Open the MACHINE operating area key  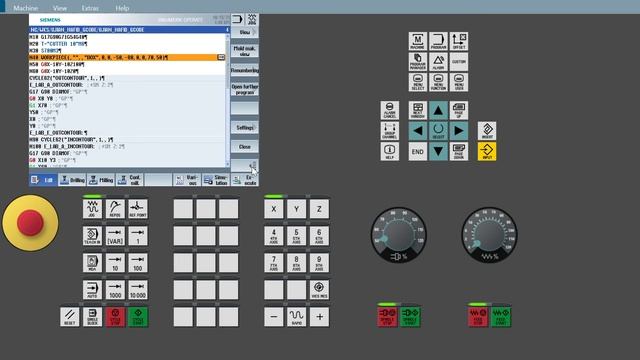418,41
